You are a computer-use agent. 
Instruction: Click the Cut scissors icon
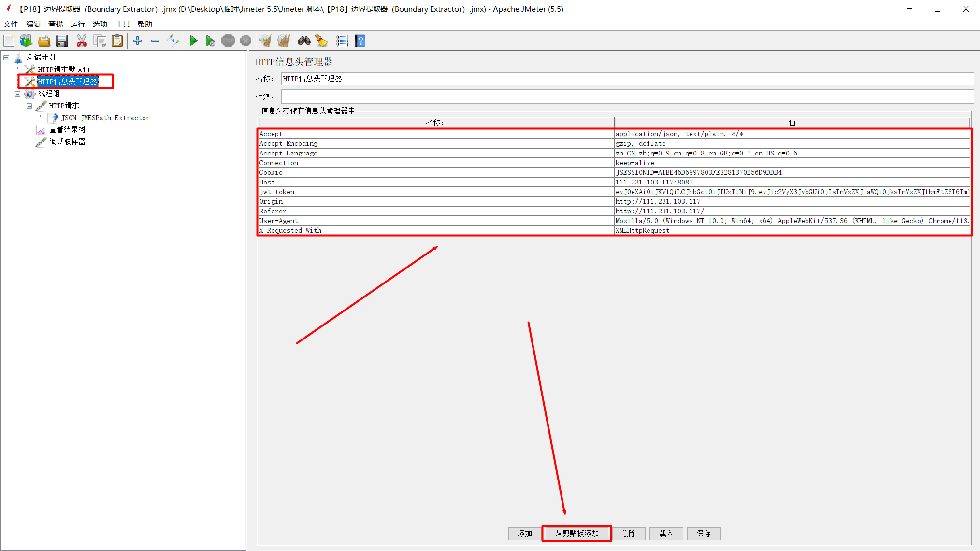(82, 41)
